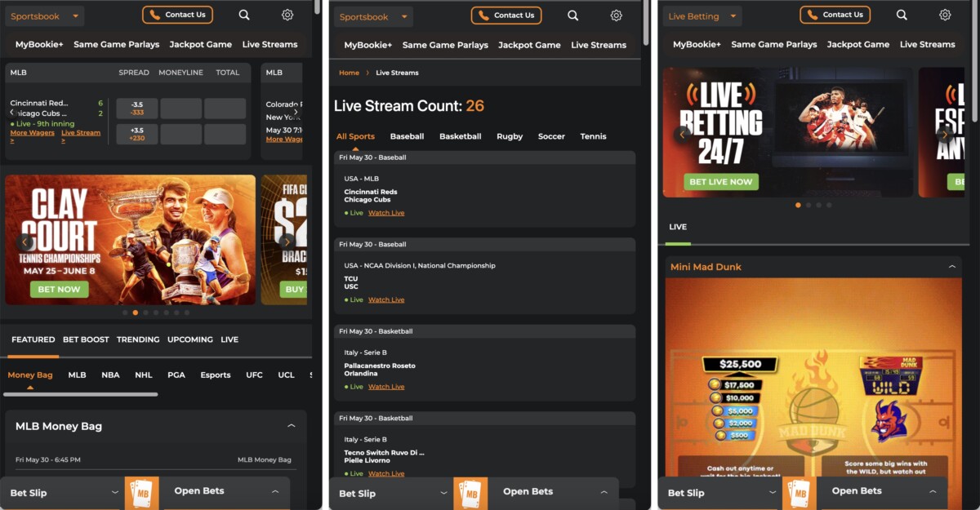Screen dimensions: 980x510
Task: Open Jackpot Game in the right panel
Action: coord(857,45)
